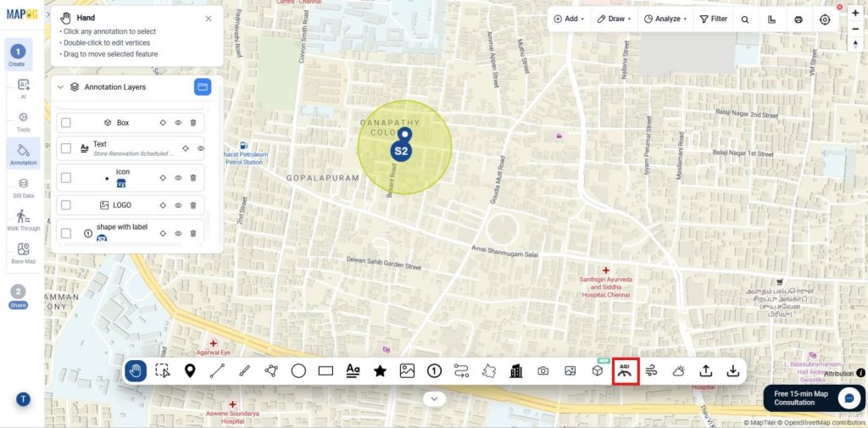Select the Aa text annotation tool
The height and width of the screenshot is (428, 868).
tap(353, 371)
